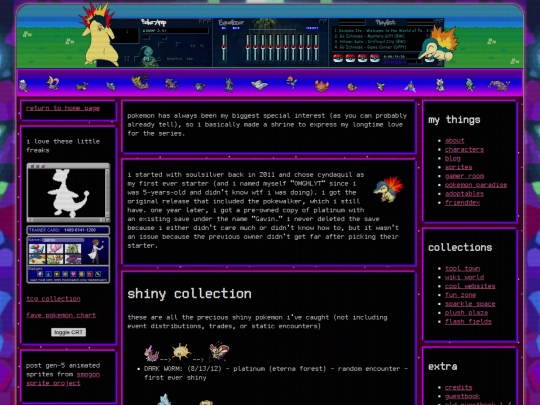Click the equalizer preamp slider

(x=224, y=48)
